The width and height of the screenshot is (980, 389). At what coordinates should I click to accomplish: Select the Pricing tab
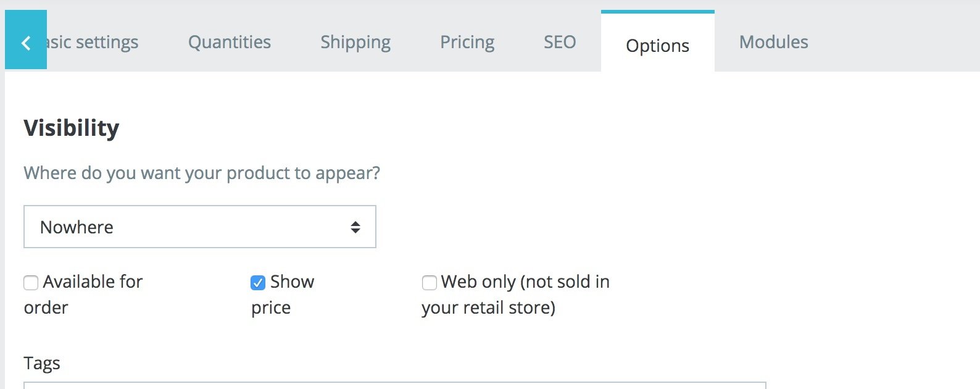tap(467, 42)
